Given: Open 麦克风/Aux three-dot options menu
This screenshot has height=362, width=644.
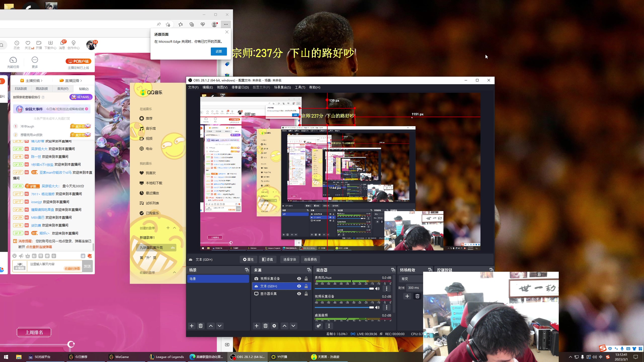Looking at the screenshot, I should (x=387, y=289).
